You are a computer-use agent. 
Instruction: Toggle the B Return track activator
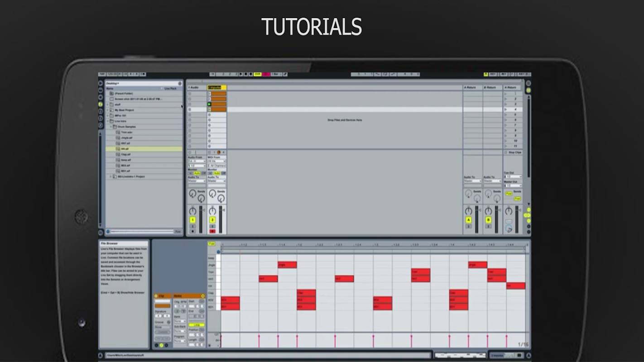(488, 220)
